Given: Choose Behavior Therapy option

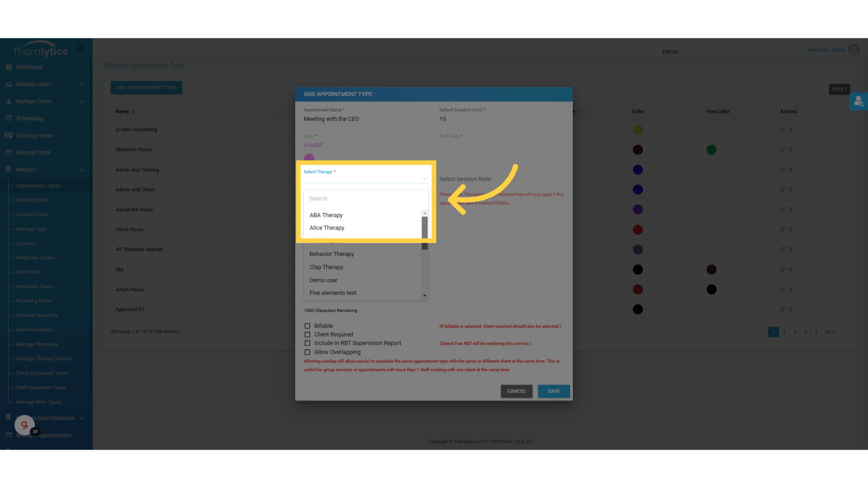Looking at the screenshot, I should 331,254.
